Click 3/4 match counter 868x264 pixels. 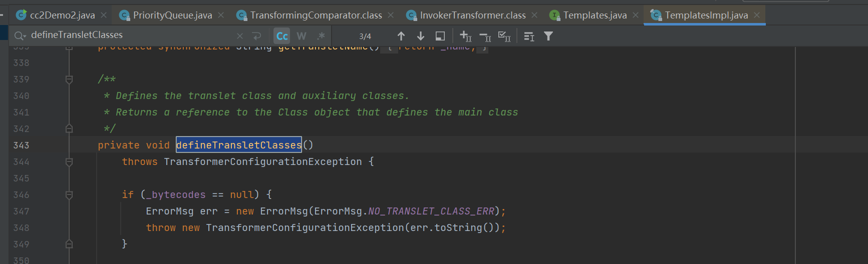pyautogui.click(x=365, y=36)
